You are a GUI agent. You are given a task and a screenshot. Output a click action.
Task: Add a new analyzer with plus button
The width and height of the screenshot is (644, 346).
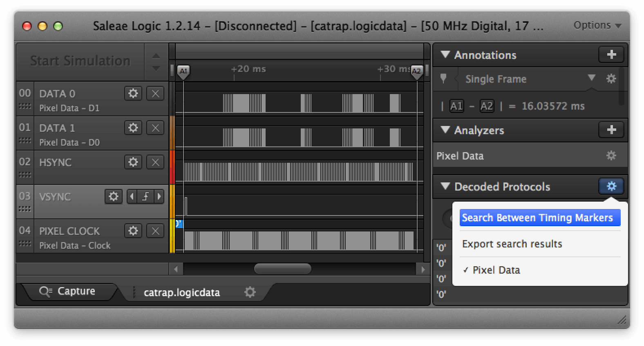(x=611, y=130)
